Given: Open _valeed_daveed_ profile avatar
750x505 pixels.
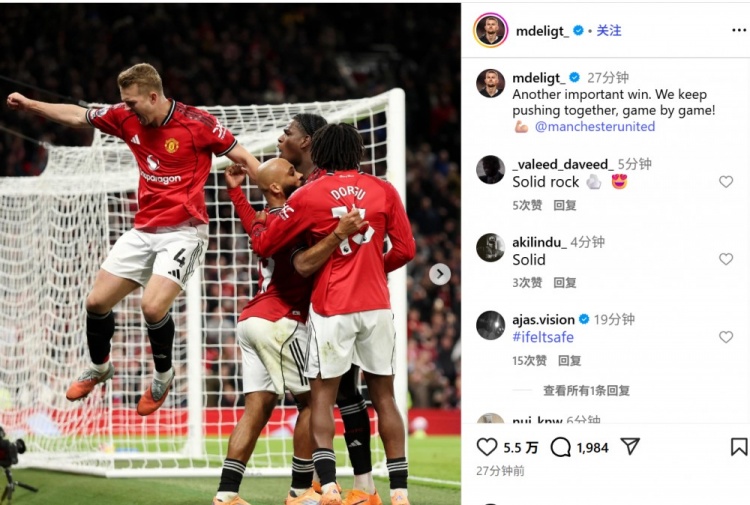Looking at the screenshot, I should coord(490,170).
